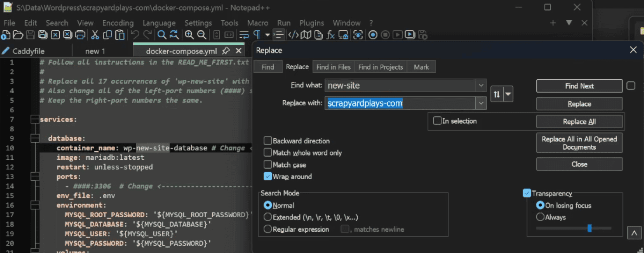This screenshot has height=253, width=644.
Task: Show all characters with the pilcrow icon
Action: 257,35
